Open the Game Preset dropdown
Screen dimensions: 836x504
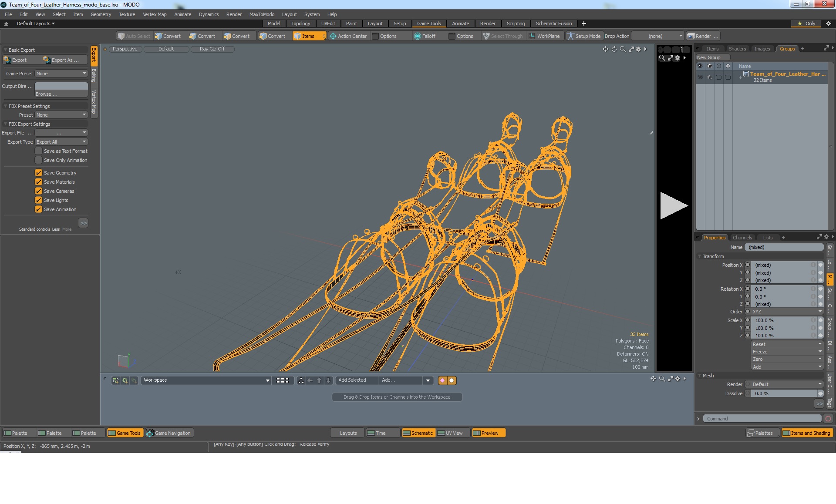[61, 74]
